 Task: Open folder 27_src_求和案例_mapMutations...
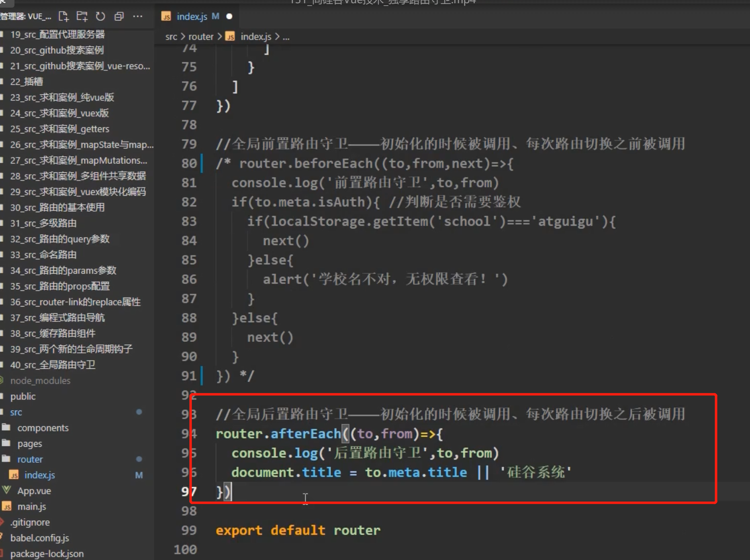tap(79, 160)
